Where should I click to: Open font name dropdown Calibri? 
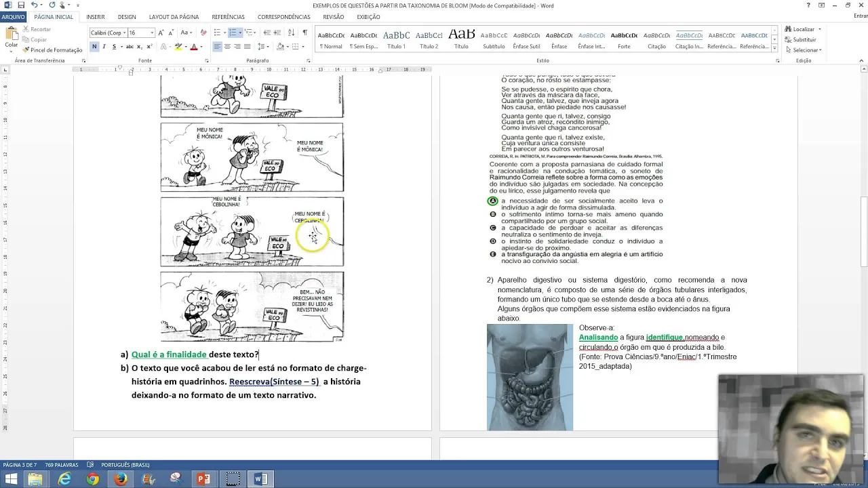tap(125, 33)
